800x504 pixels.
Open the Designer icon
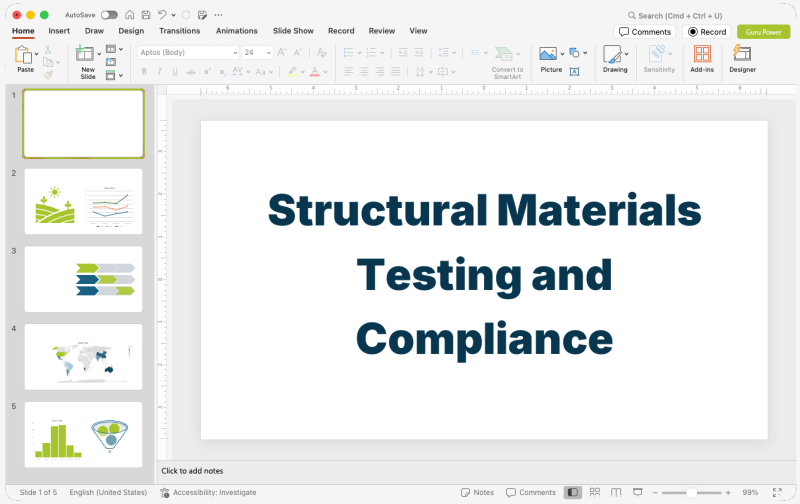(742, 53)
